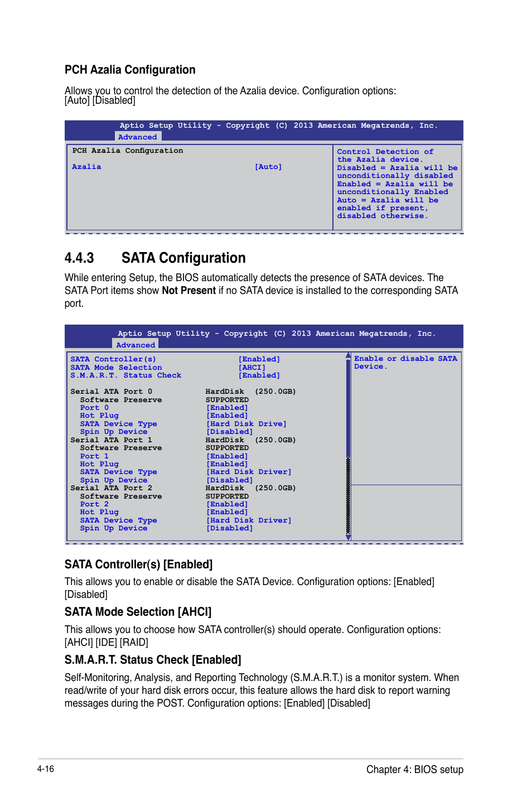Click the SATA list scrollbar thumb
The height and width of the screenshot is (802, 532).
point(349,408)
